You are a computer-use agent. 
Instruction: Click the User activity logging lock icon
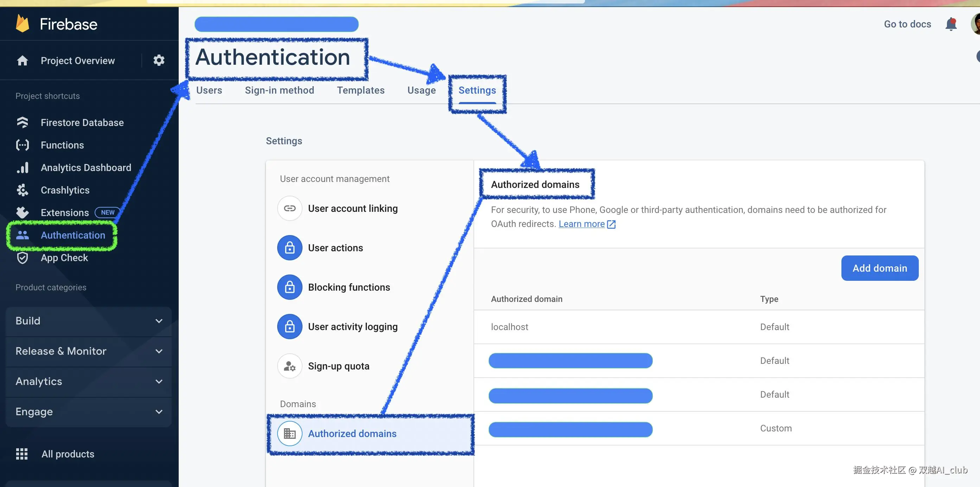click(289, 327)
